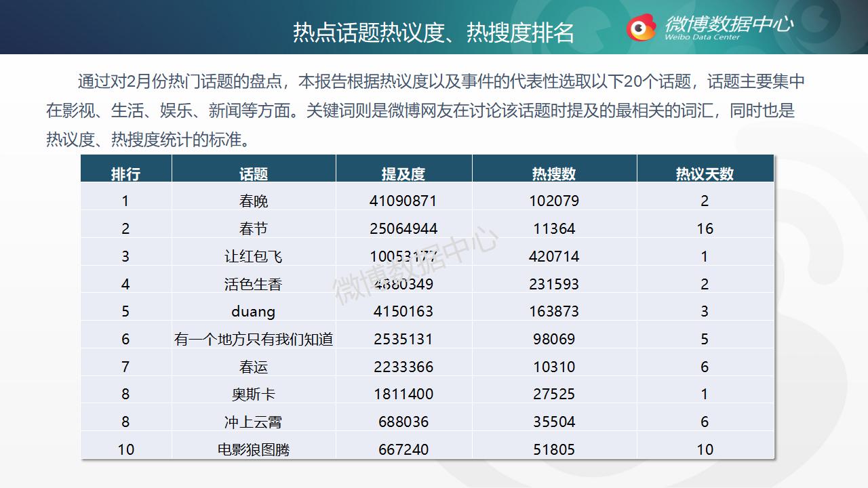The image size is (868, 488).
Task: Click rank number 10 in last row
Action: pos(125,450)
